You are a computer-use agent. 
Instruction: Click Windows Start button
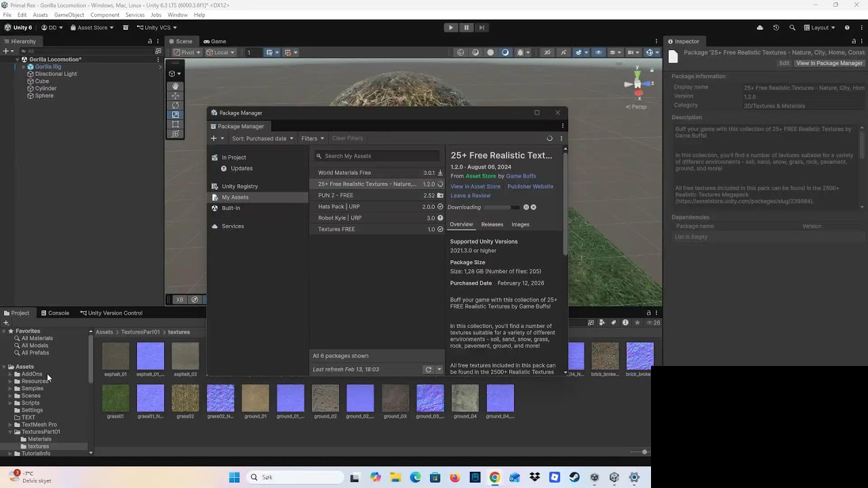234,477
